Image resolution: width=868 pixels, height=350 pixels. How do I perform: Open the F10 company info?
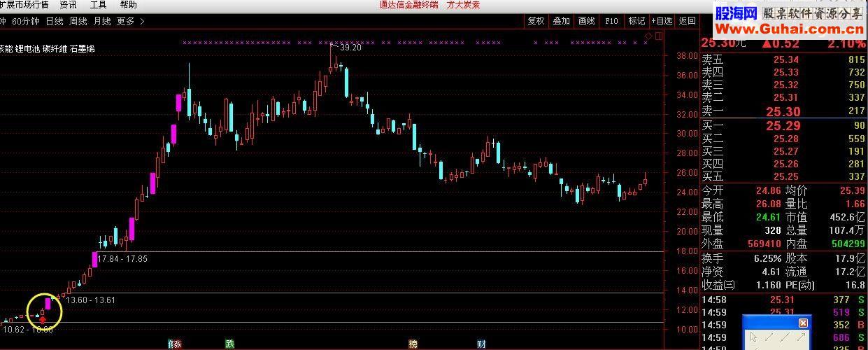coord(611,21)
